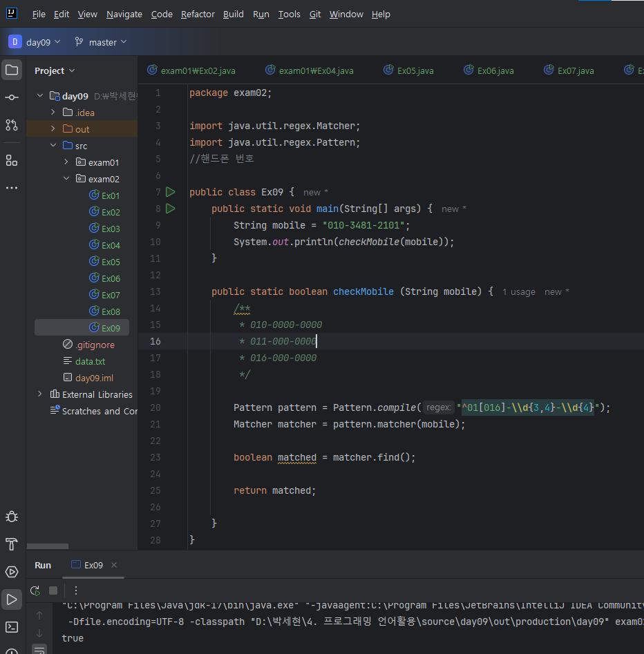This screenshot has height=654, width=644.
Task: Click the IntelliJ IDEA logo icon
Action: (x=12, y=13)
